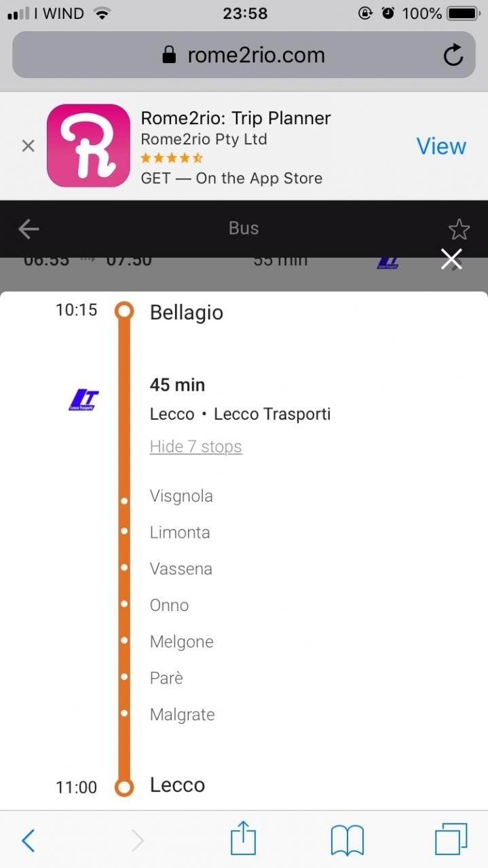Tap the Rome2rio pink app icon
Screen dimensions: 488x868
(x=88, y=146)
